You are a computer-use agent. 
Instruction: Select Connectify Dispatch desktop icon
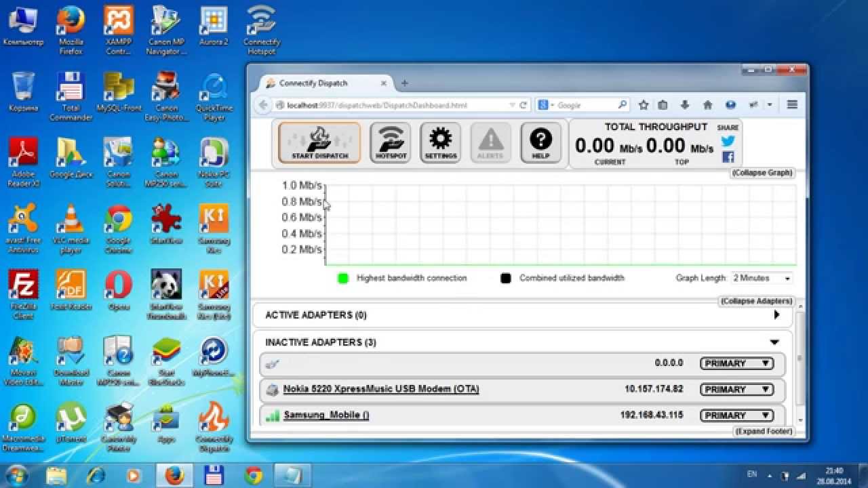[214, 427]
